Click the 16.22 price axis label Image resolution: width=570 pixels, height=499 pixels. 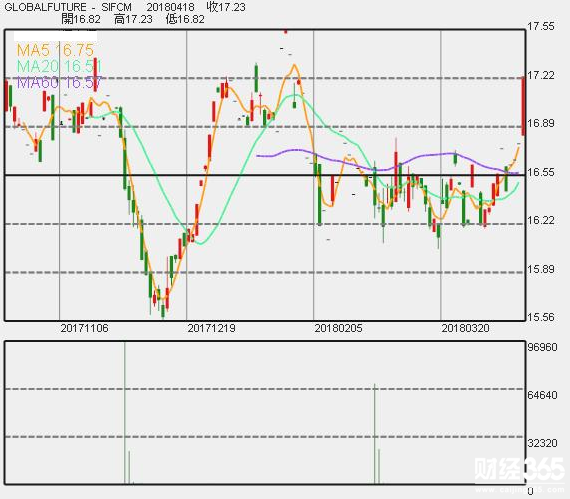tap(541, 220)
